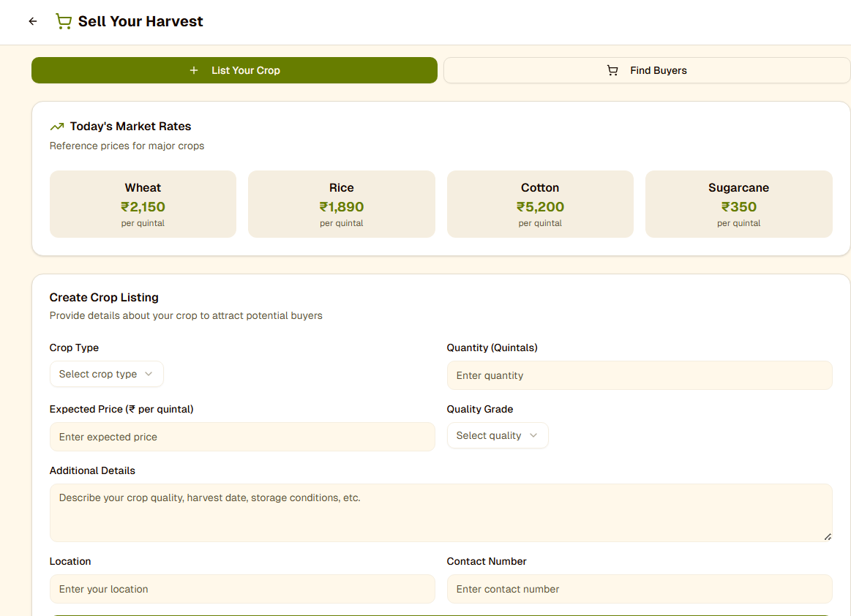This screenshot has width=851, height=616.
Task: Focus the Enter contact number field
Action: tap(639, 589)
